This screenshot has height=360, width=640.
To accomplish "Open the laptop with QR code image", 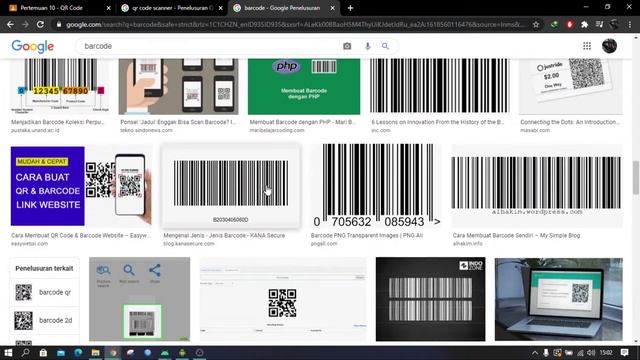I will coord(559,299).
